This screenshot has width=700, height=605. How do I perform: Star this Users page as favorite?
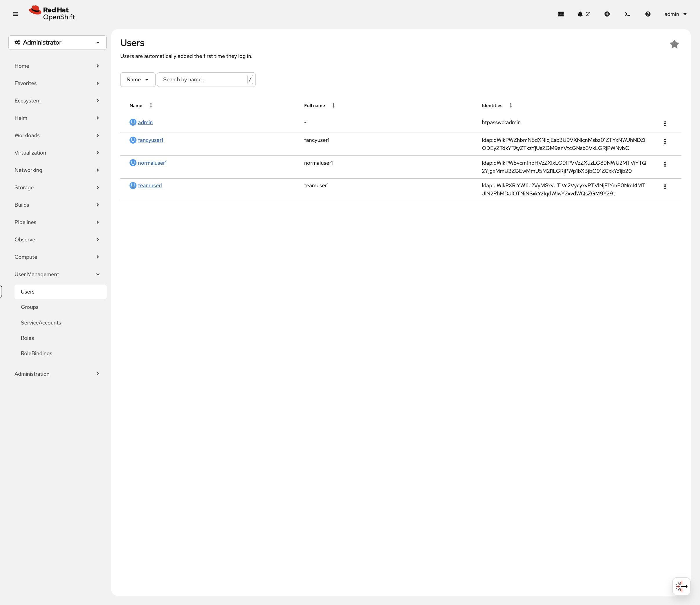(x=674, y=44)
